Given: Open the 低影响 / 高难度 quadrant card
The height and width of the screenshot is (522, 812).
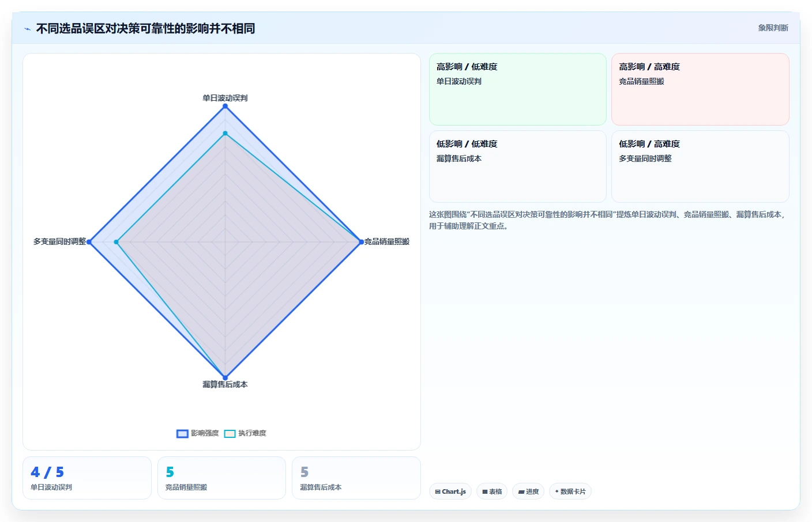Looking at the screenshot, I should [x=700, y=167].
